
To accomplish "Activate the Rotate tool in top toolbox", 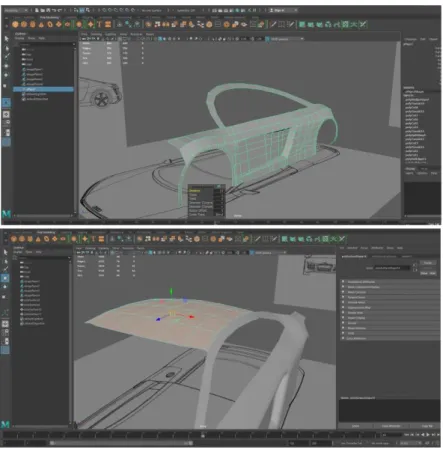I will pyautogui.click(x=6, y=75).
